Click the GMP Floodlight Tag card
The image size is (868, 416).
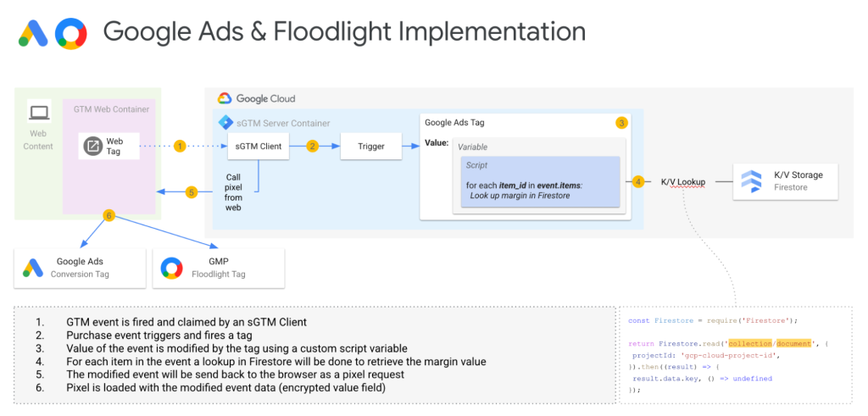(x=219, y=268)
